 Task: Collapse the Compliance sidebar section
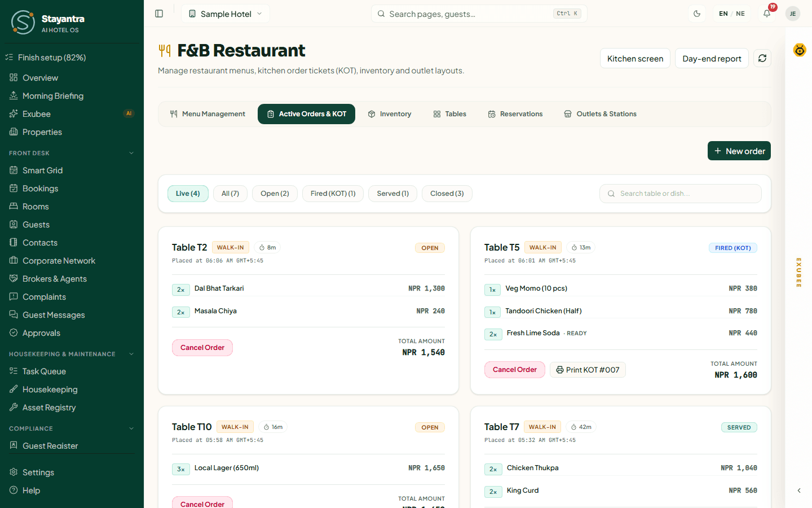[131, 428]
